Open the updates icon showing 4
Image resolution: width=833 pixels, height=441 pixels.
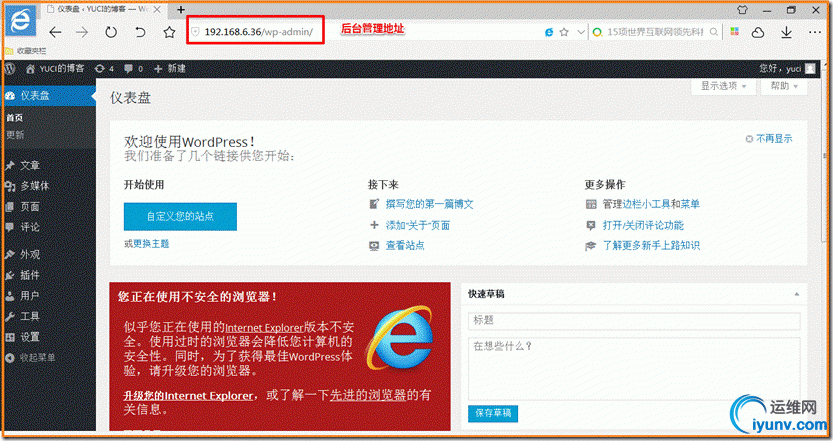(x=104, y=69)
